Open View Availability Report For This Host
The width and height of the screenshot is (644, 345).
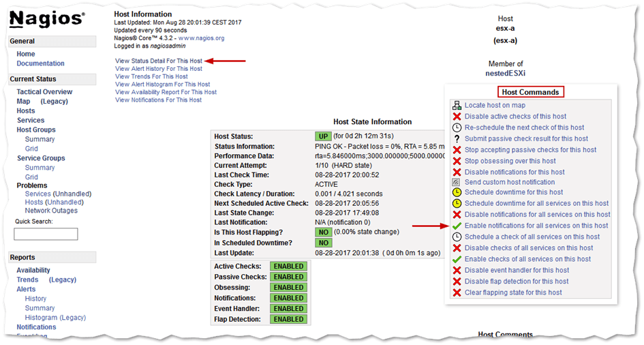(166, 92)
